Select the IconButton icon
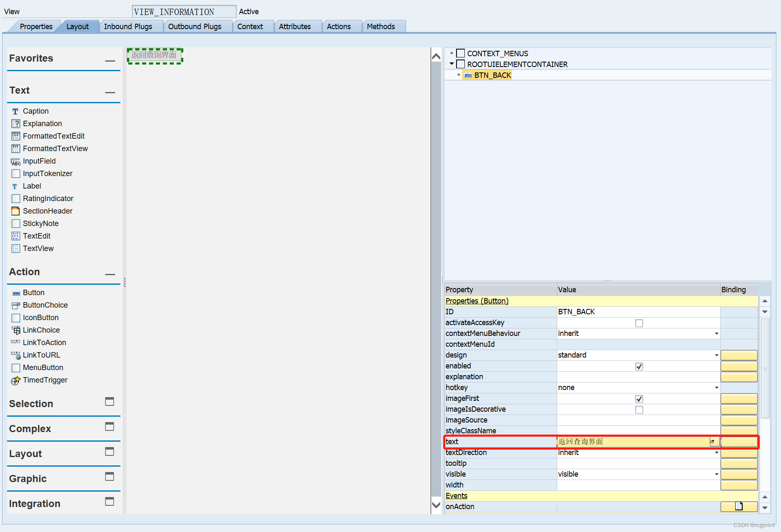The height and width of the screenshot is (532, 781). 15,318
